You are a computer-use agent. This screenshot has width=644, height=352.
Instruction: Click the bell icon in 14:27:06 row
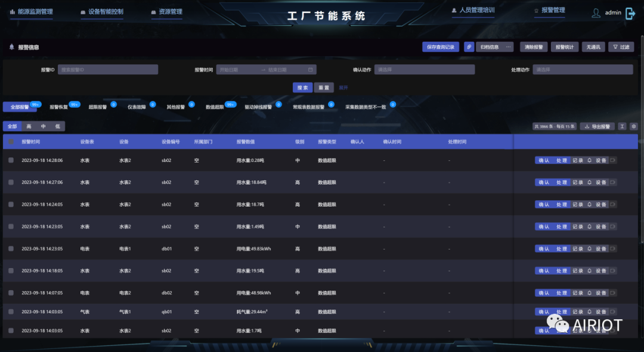(589, 183)
